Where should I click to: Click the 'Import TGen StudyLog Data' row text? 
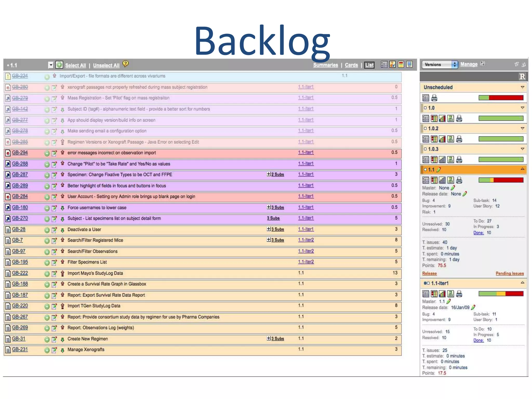pos(94,306)
